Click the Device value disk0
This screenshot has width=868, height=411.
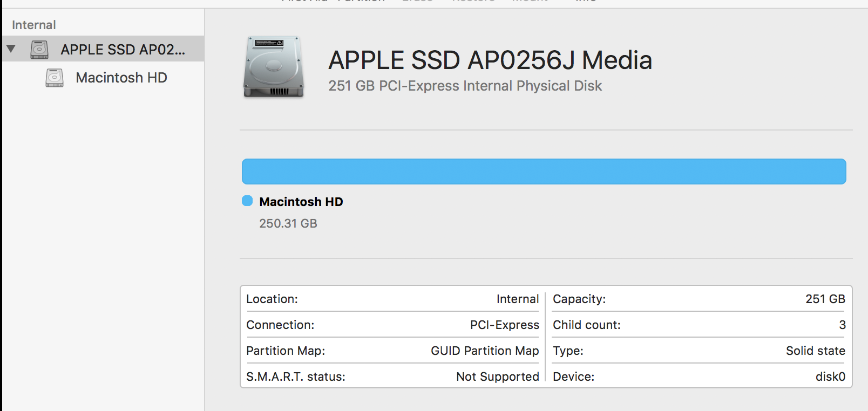point(830,376)
